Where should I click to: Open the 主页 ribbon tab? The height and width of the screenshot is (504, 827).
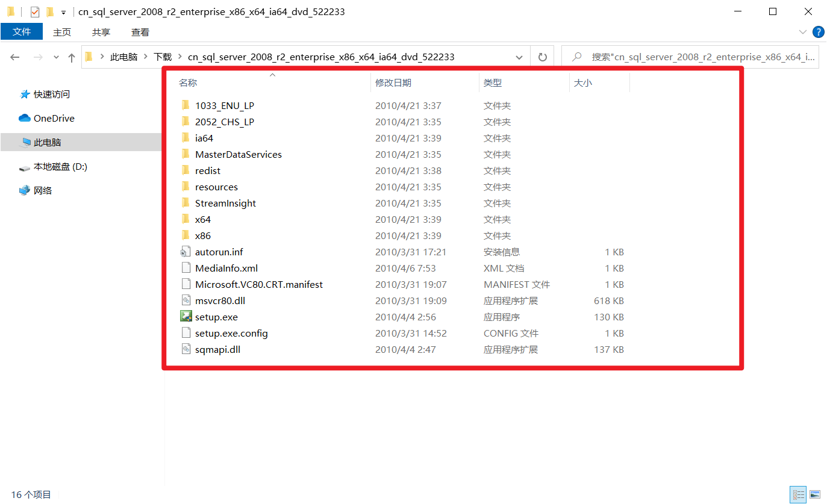point(62,32)
